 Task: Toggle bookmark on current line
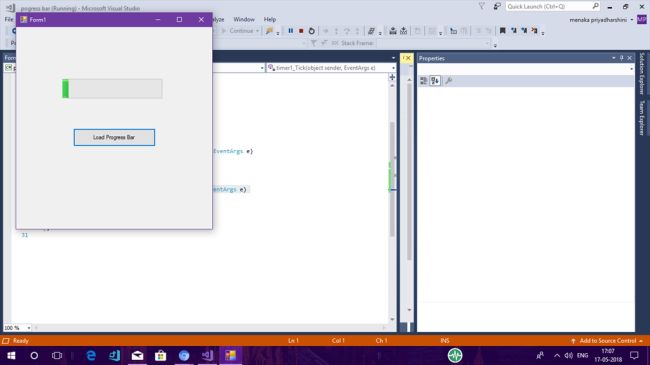[x=502, y=31]
